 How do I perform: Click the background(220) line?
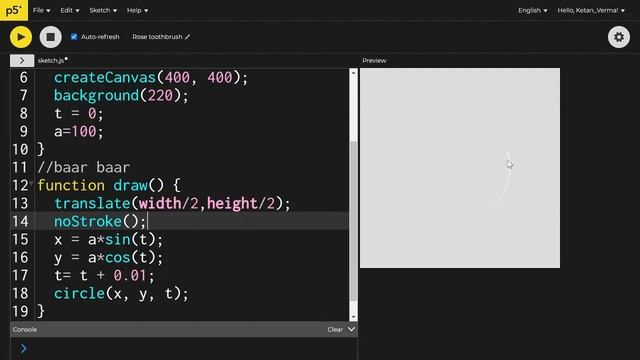tap(121, 96)
